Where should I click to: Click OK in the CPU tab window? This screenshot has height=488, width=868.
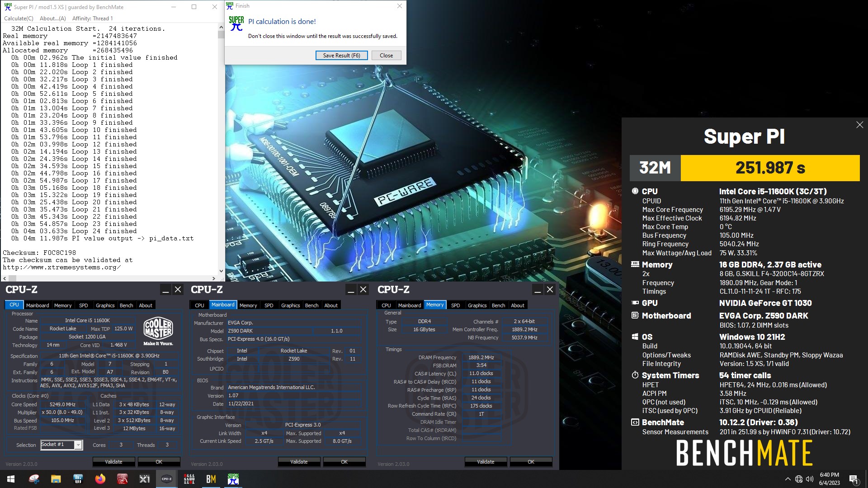pos(159,462)
